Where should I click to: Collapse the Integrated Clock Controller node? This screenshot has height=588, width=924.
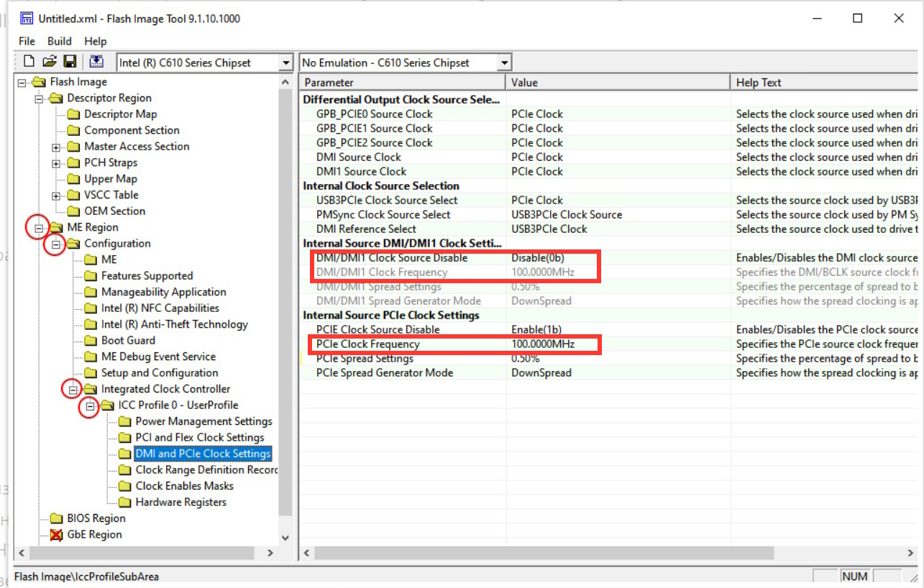(73, 389)
